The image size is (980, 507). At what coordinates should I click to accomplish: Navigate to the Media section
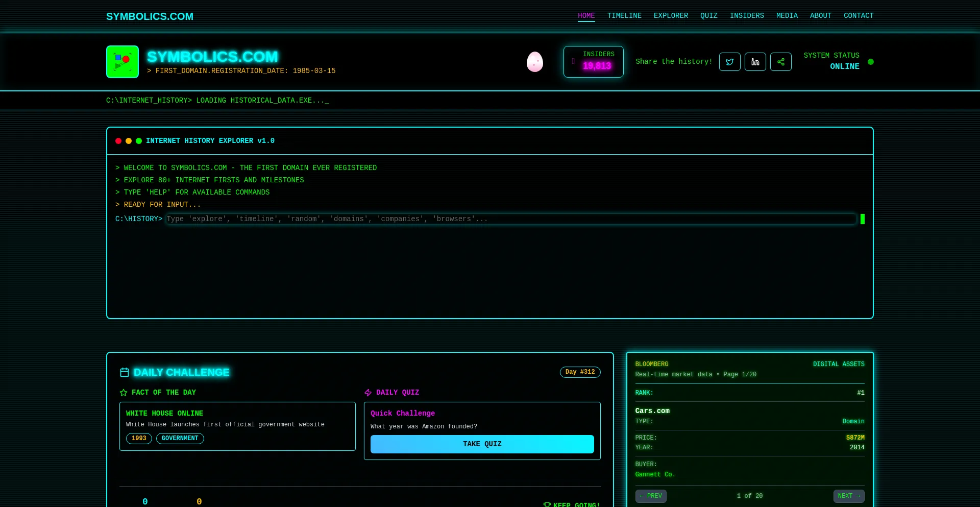tap(787, 16)
